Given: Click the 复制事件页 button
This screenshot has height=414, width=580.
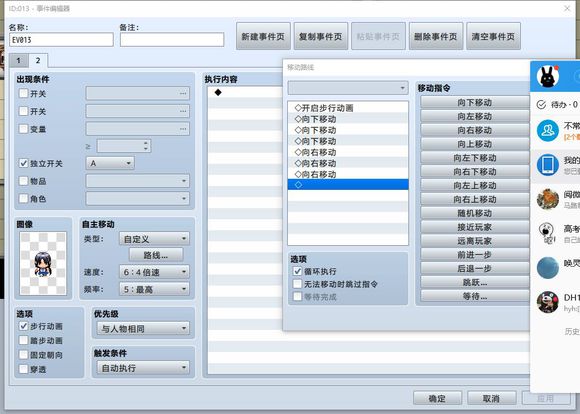Looking at the screenshot, I should [320, 36].
